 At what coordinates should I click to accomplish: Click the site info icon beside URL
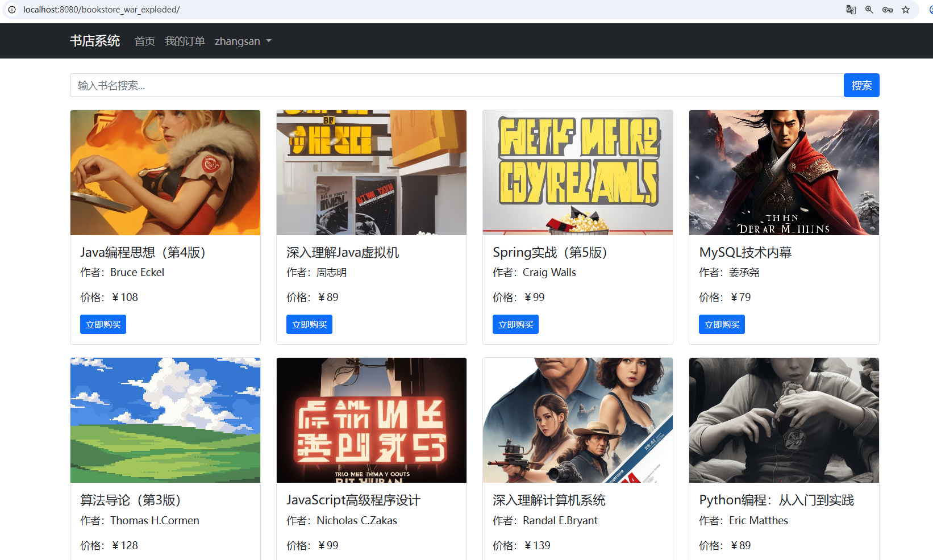pyautogui.click(x=11, y=10)
